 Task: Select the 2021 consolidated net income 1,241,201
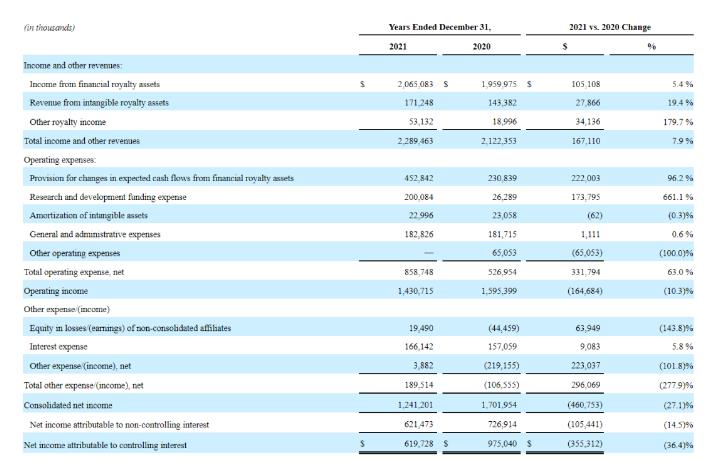(413, 404)
